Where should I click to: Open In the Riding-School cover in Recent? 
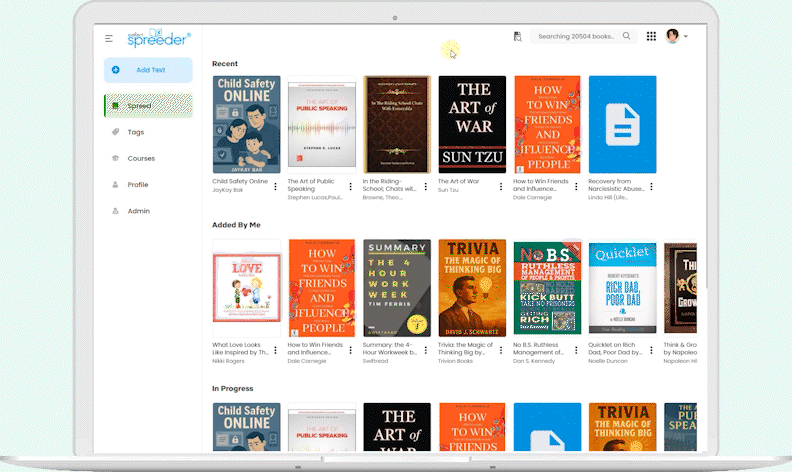pyautogui.click(x=397, y=124)
